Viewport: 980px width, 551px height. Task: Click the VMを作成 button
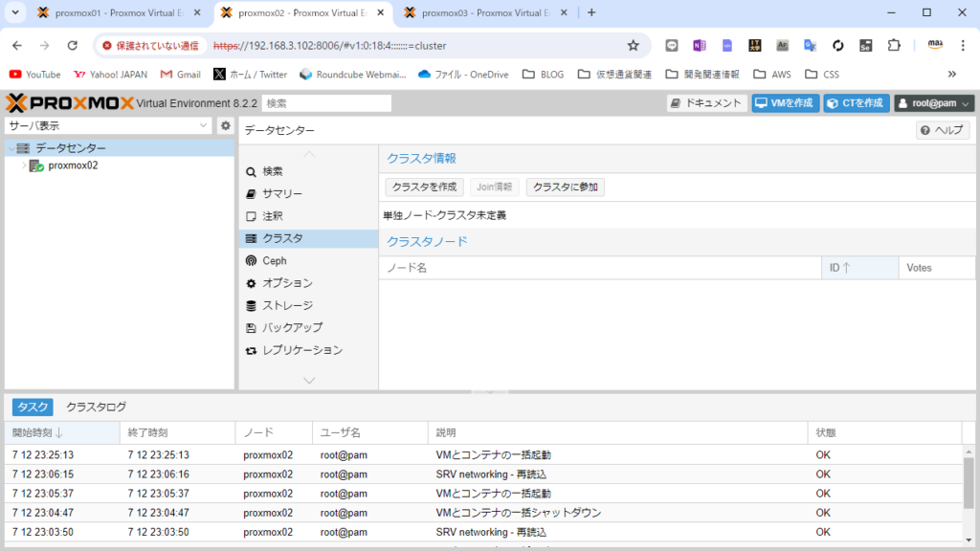click(784, 103)
